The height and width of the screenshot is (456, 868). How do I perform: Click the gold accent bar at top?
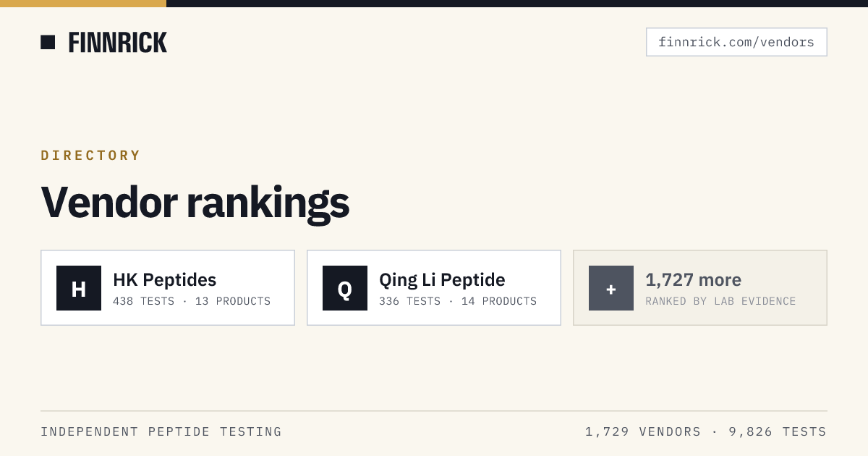pyautogui.click(x=83, y=4)
